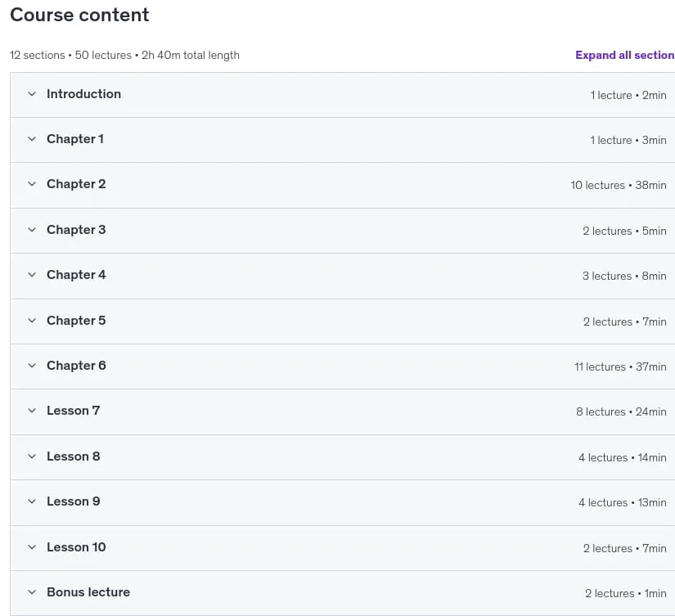Expand the Bonus lecture section chevron
675x616 pixels.
click(x=32, y=592)
